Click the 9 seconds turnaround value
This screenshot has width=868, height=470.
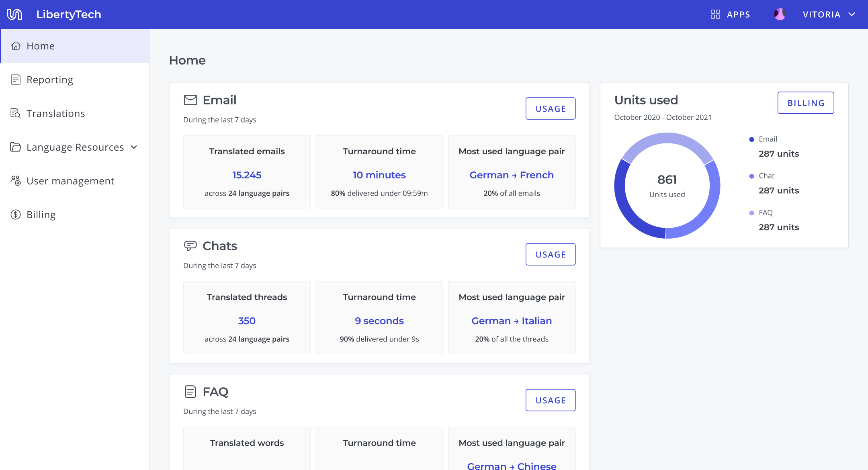tap(379, 321)
